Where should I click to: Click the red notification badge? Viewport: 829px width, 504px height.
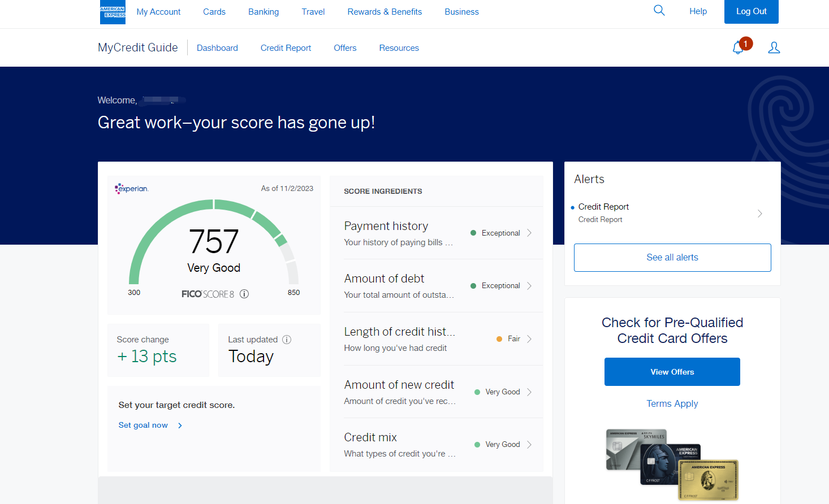746,44
